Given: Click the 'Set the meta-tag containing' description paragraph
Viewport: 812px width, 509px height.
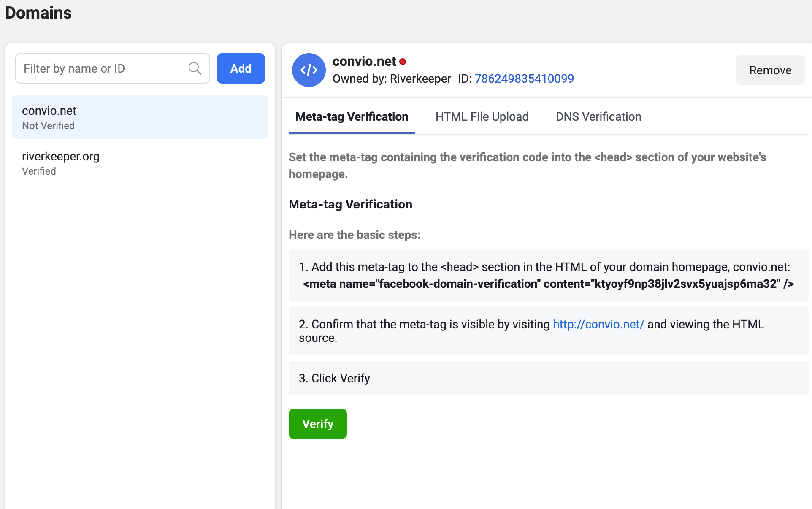Looking at the screenshot, I should click(x=528, y=165).
